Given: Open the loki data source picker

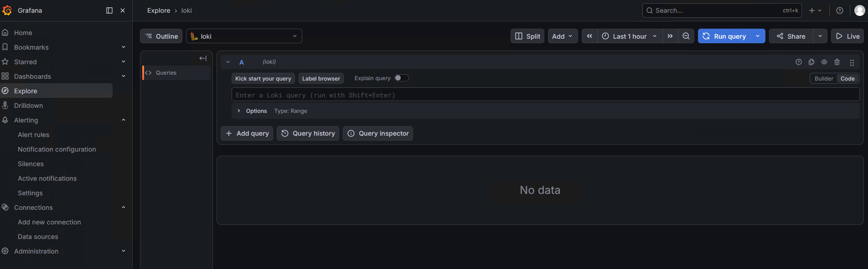Looking at the screenshot, I should coord(244,36).
